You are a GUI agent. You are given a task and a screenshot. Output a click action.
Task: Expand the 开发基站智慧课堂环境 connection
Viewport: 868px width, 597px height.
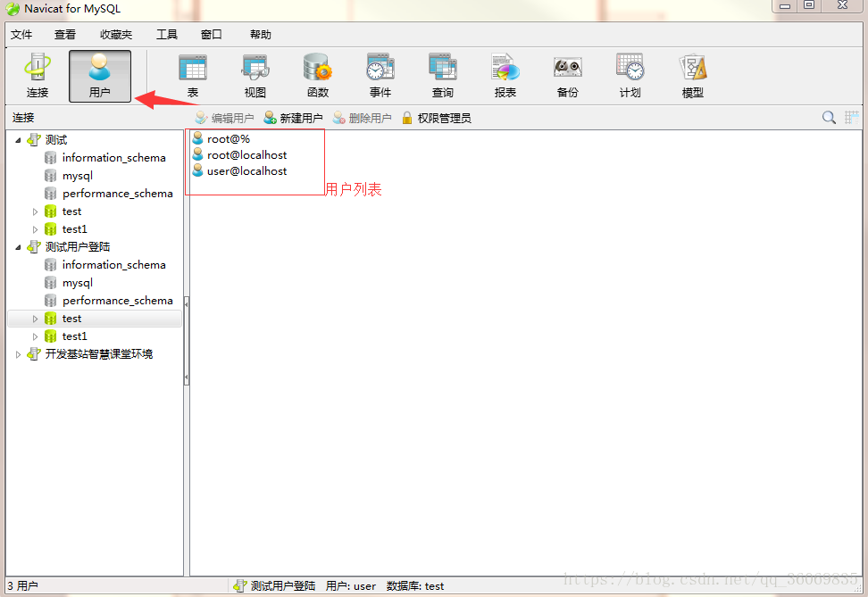click(x=18, y=354)
